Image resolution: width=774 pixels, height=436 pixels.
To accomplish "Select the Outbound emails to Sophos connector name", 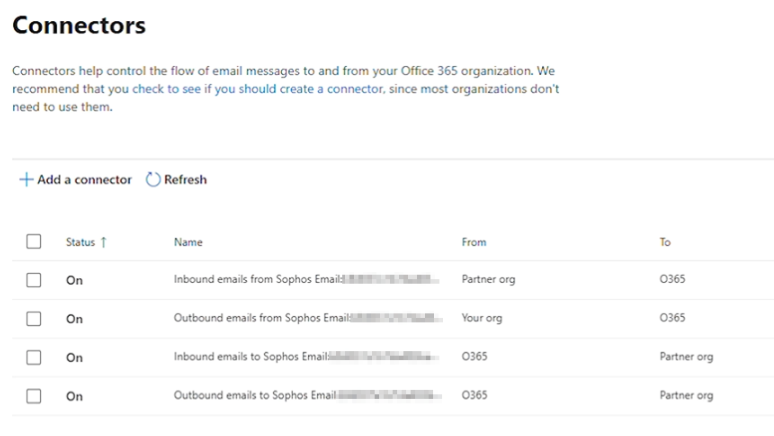I will pos(255,396).
